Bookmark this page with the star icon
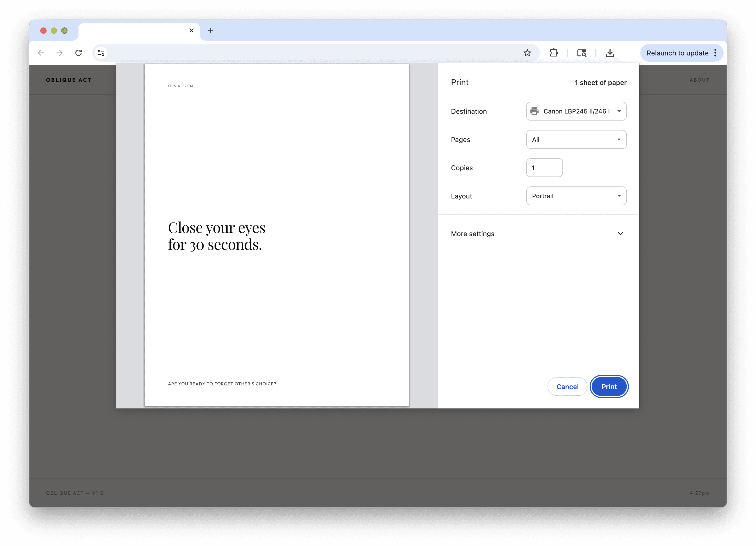Screen dimensions: 756x546 pyautogui.click(x=527, y=53)
